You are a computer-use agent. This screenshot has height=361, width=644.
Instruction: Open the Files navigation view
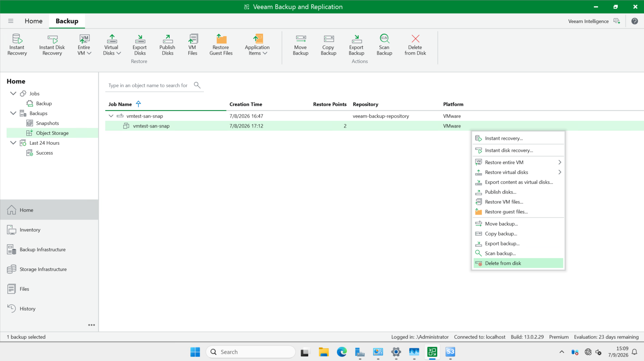(x=49, y=289)
